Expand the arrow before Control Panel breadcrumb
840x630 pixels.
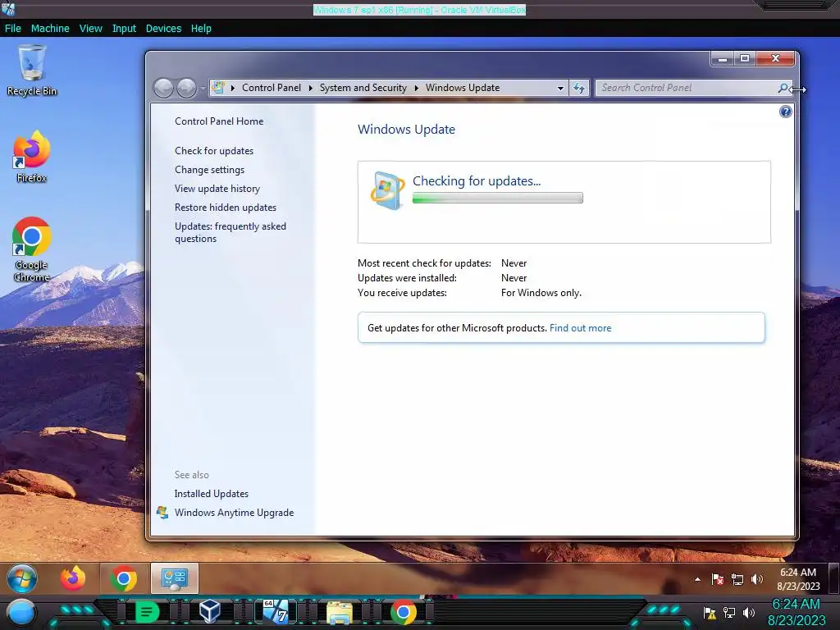click(x=232, y=88)
